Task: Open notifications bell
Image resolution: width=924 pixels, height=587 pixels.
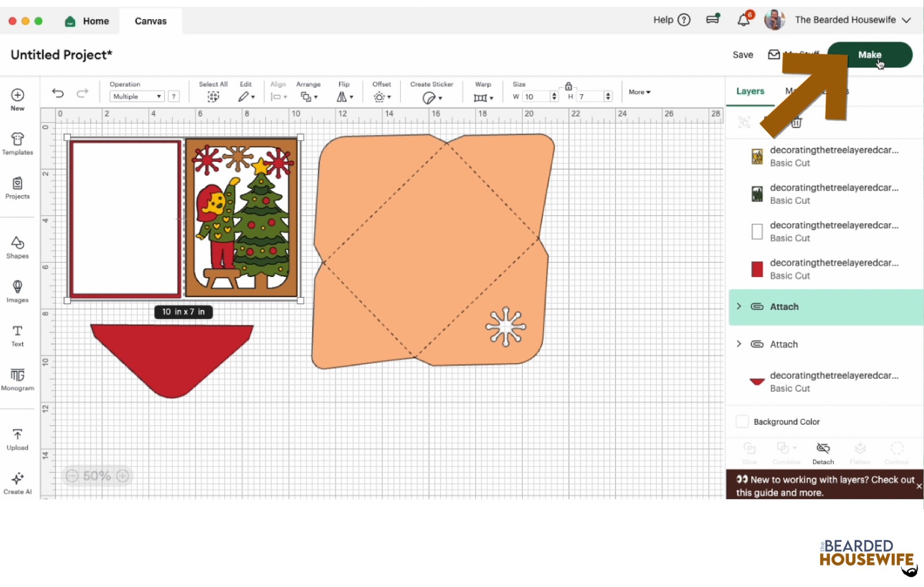Action: click(x=744, y=20)
